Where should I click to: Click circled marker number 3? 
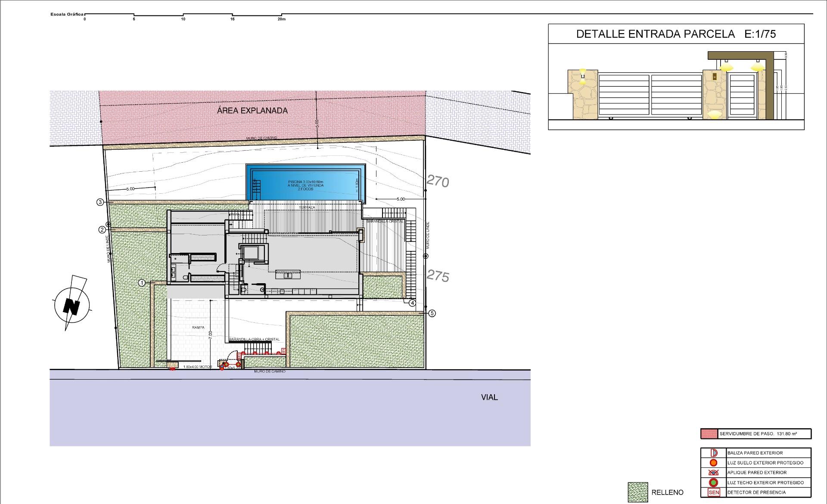(100, 202)
